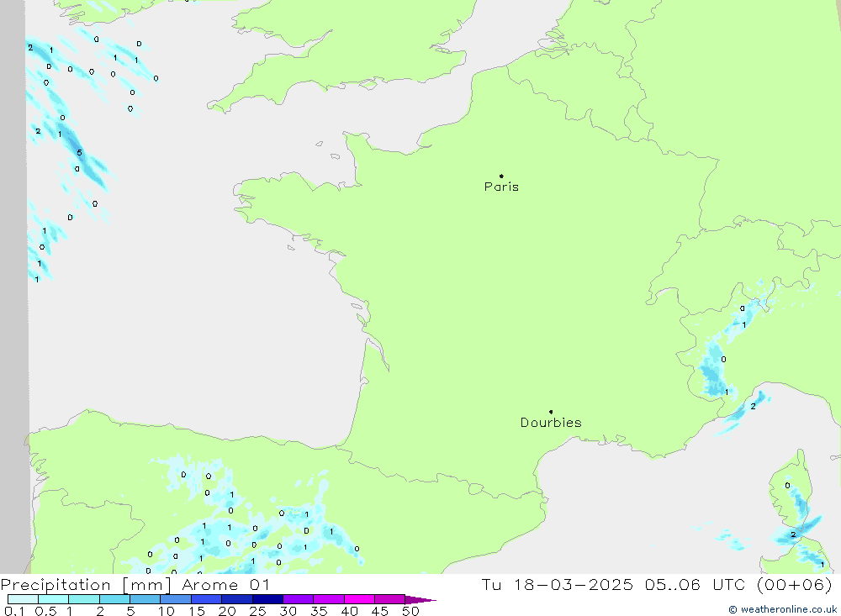Image resolution: width=841 pixels, height=616 pixels.
Task: Click the Dourbies location marker dot
Action: pyautogui.click(x=551, y=412)
